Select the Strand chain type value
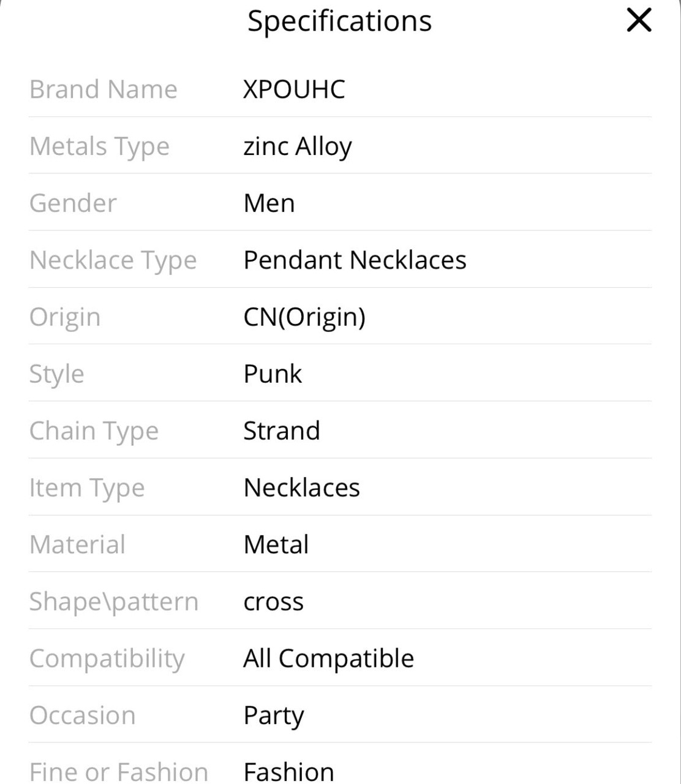 (x=282, y=431)
